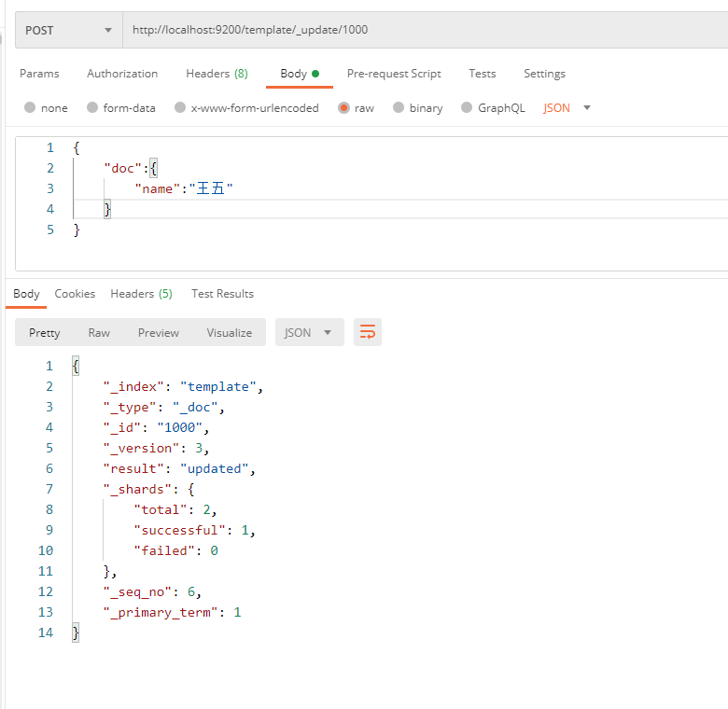Select the "successful": 1 response line
Viewport: 728px width, 709px height.
coord(194,530)
